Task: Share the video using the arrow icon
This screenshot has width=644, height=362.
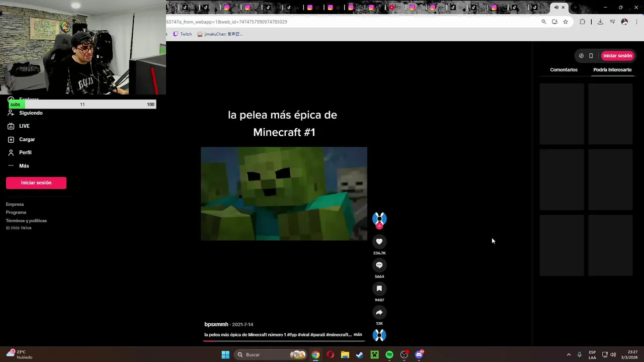Action: (379, 312)
